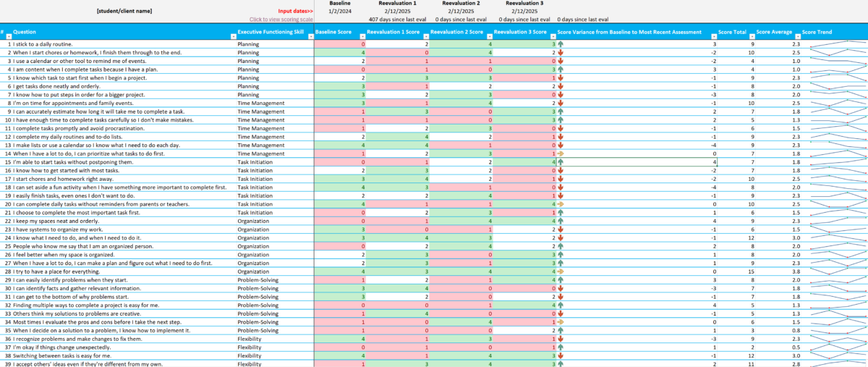
Task: Click the up arrow for 'Finding multiple ways to complete a project'
Action: pos(560,305)
